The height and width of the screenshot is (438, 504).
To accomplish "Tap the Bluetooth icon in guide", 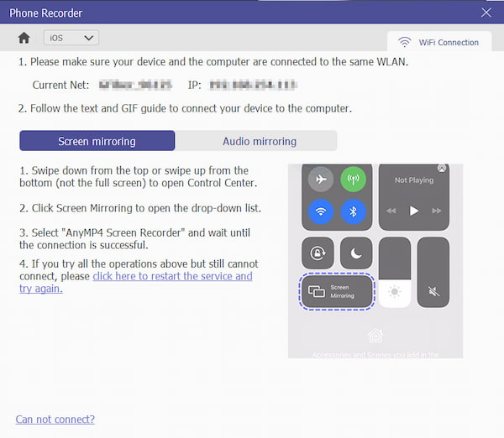I will pos(353,211).
